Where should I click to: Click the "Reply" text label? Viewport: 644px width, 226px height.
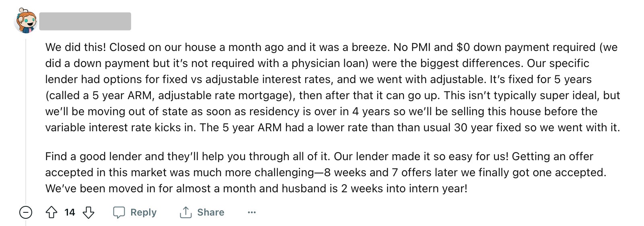tap(143, 212)
